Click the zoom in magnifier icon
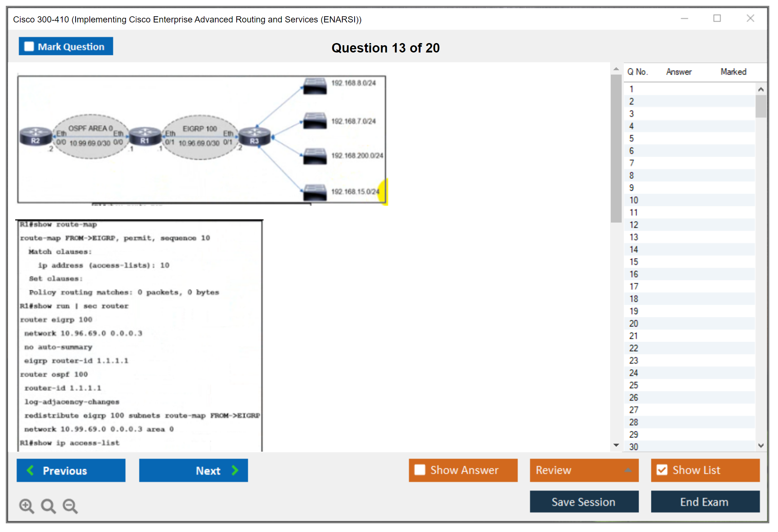778x532 pixels. pos(26,506)
